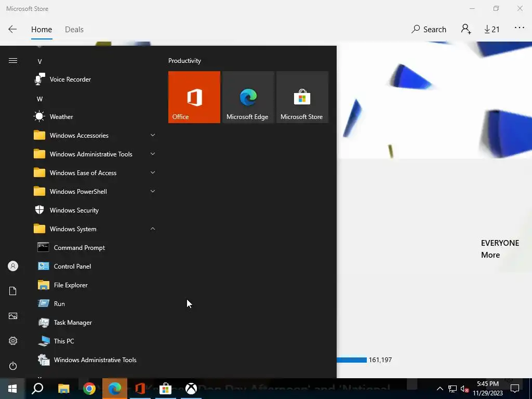The height and width of the screenshot is (399, 532).
Task: Click Search in Microsoft Store
Action: pos(429,30)
